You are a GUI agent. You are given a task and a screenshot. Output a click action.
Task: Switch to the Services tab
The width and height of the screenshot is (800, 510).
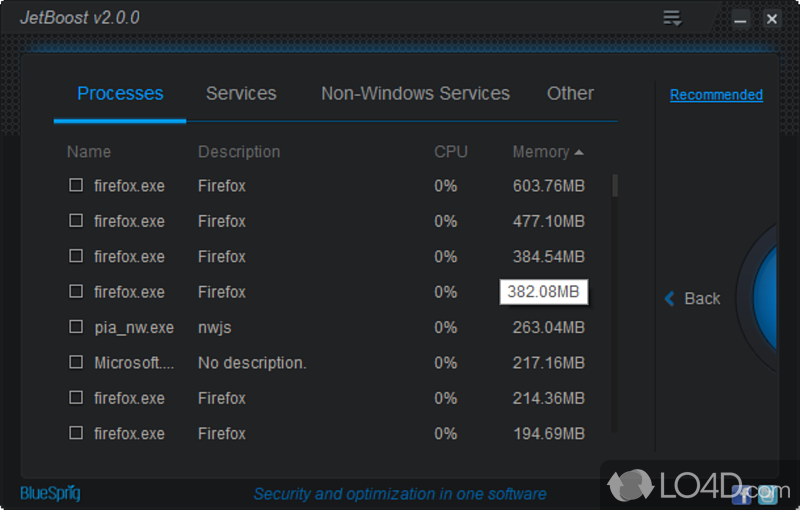click(x=241, y=94)
